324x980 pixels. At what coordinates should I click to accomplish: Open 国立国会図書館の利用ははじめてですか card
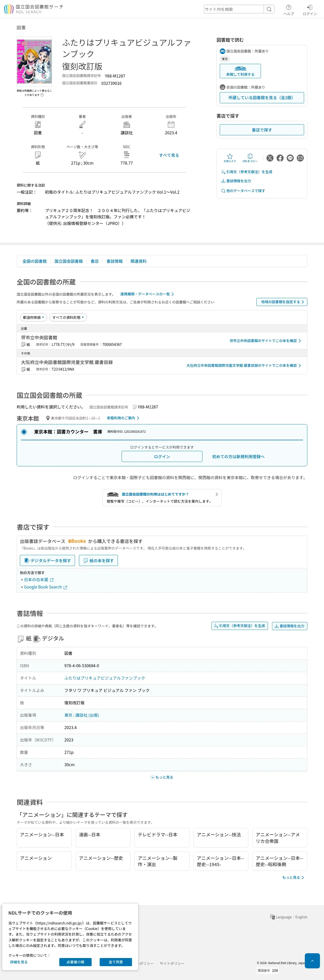click(x=162, y=498)
